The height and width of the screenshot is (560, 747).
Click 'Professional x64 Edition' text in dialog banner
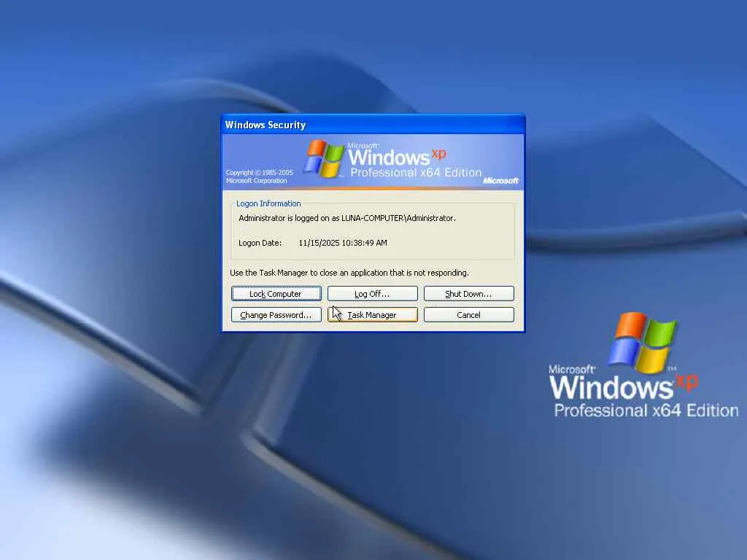pos(416,172)
